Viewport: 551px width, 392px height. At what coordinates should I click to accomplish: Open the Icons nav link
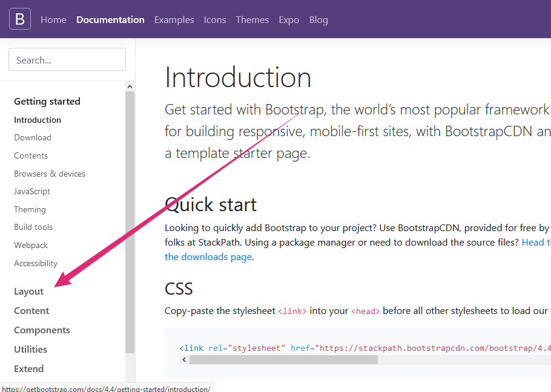tap(215, 19)
